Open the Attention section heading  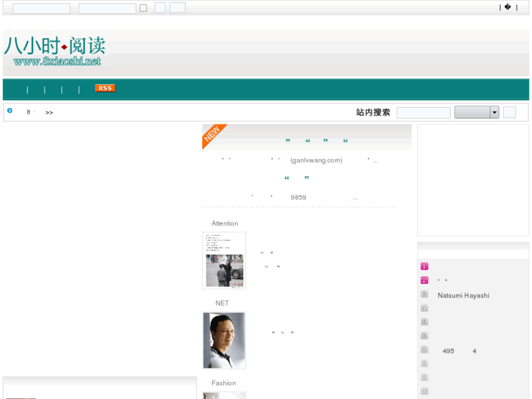point(224,223)
